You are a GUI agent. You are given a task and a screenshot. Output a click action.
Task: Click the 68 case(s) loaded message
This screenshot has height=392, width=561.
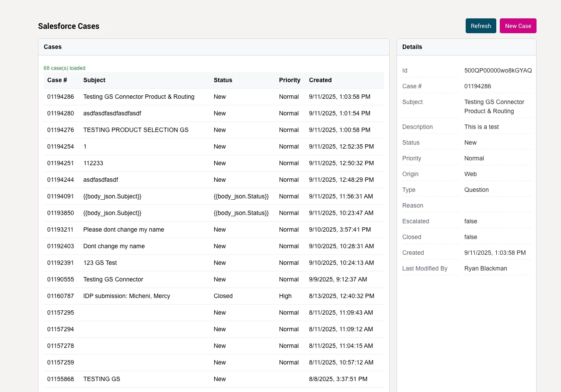[65, 68]
